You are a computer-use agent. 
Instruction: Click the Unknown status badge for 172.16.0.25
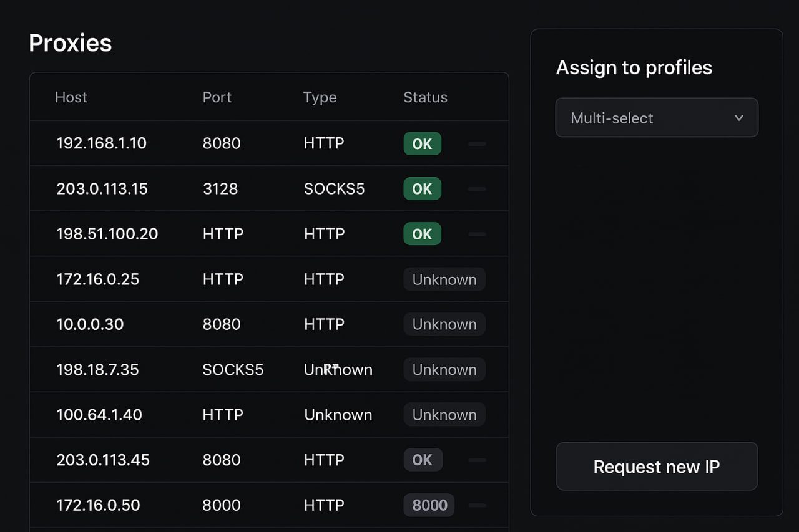tap(444, 279)
